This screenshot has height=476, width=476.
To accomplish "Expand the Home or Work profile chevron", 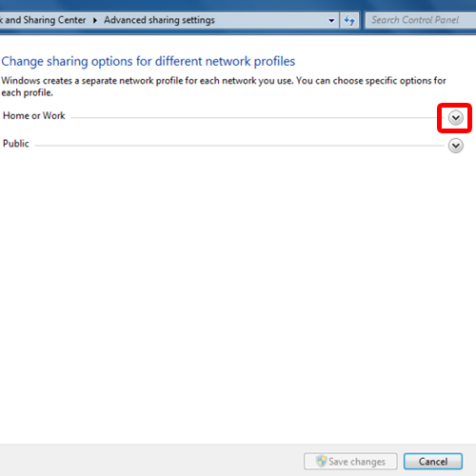I will pyautogui.click(x=455, y=118).
